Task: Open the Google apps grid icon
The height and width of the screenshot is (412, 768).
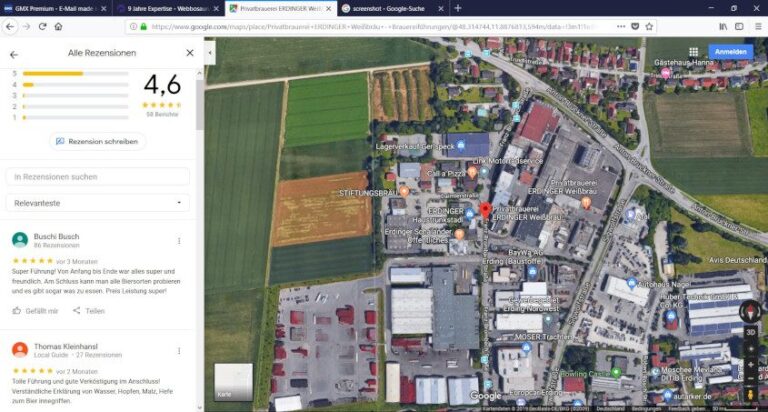Action: pyautogui.click(x=694, y=52)
